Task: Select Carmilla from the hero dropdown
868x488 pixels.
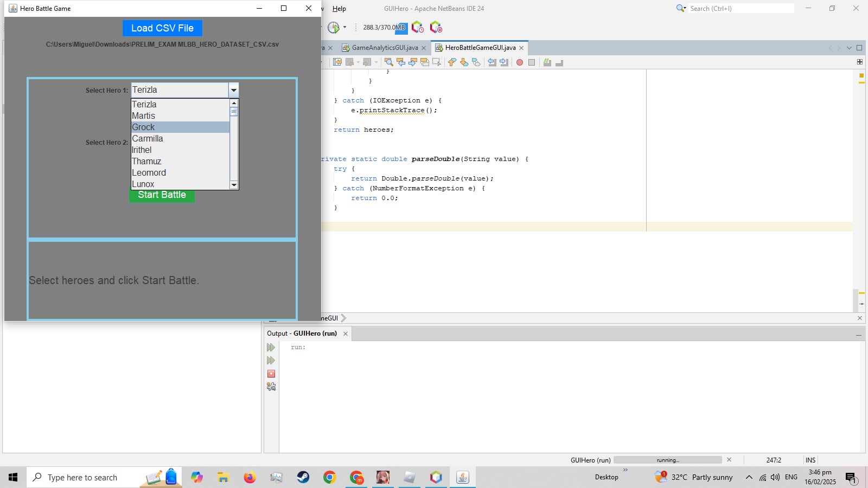Action: coord(180,138)
